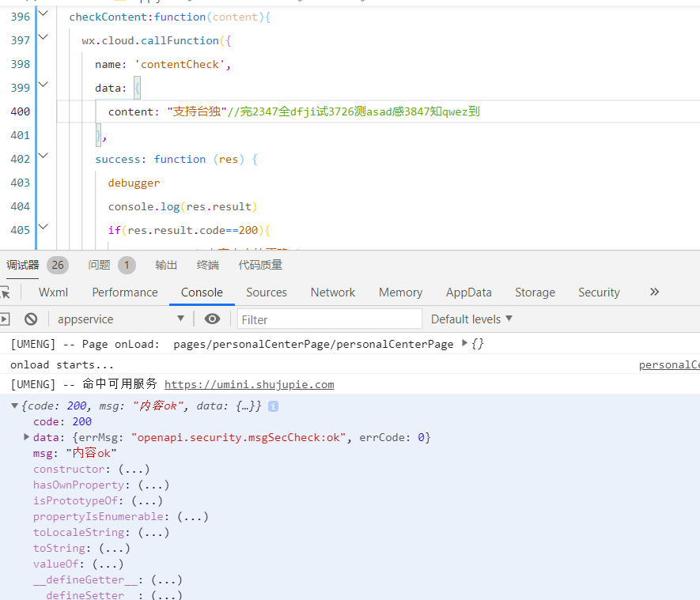The image size is (700, 600).
Task: Open the 代码质量 panel tab
Action: pyautogui.click(x=260, y=265)
